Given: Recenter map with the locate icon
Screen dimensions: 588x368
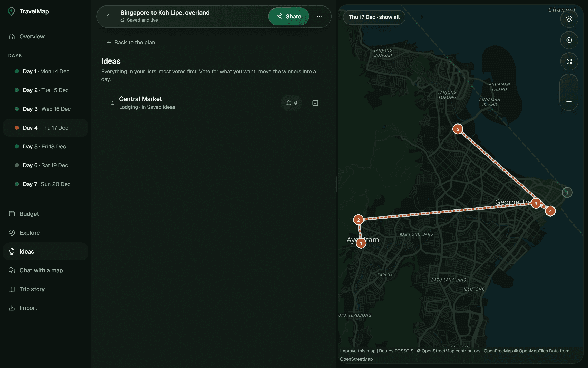Looking at the screenshot, I should pos(569,40).
